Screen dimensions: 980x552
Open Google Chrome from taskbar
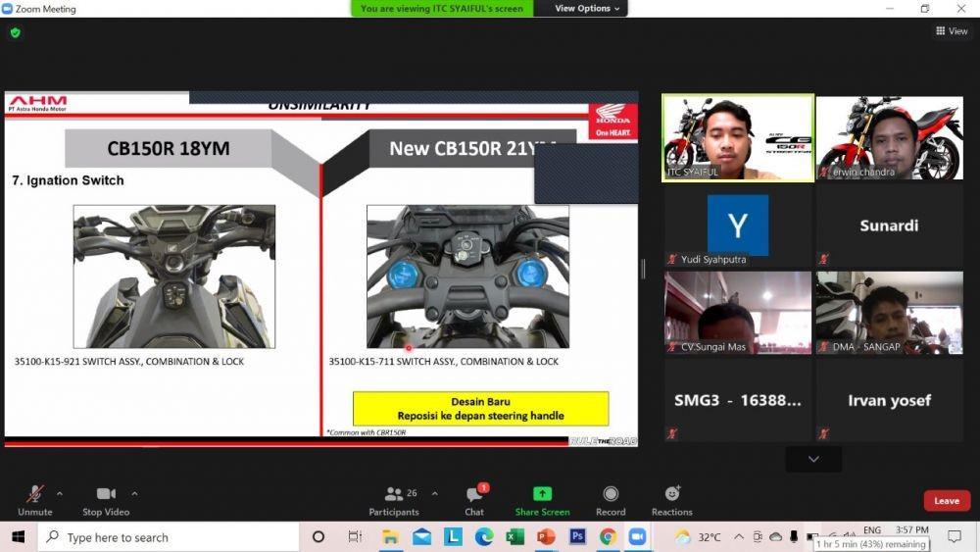coord(609,537)
